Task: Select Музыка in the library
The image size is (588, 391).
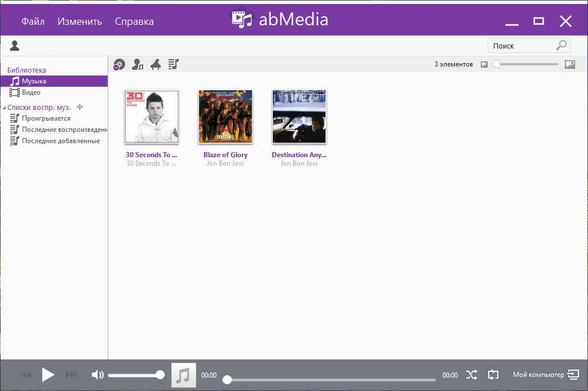Action: pyautogui.click(x=54, y=81)
